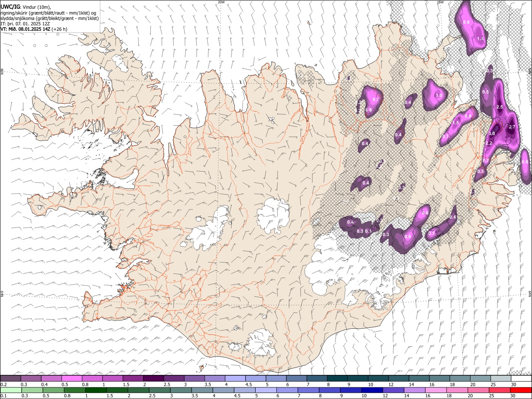Select the deep blue 10 swatch in lower legend row
Image resolution: width=532 pixels, height=399 pixels.
(372, 390)
